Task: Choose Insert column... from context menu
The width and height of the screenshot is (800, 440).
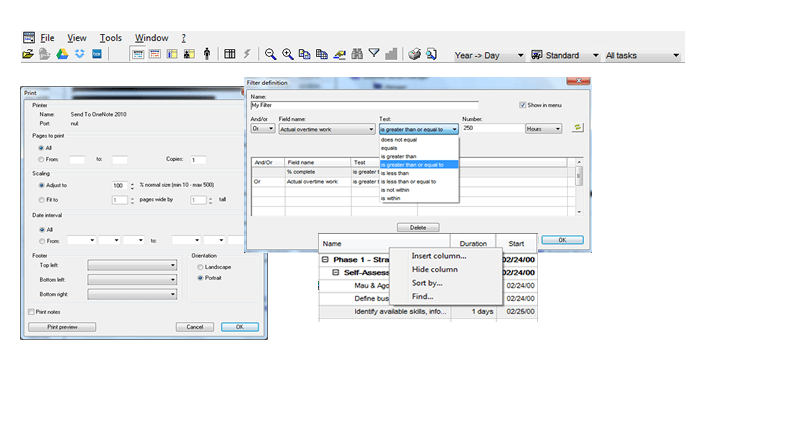Action: click(439, 256)
